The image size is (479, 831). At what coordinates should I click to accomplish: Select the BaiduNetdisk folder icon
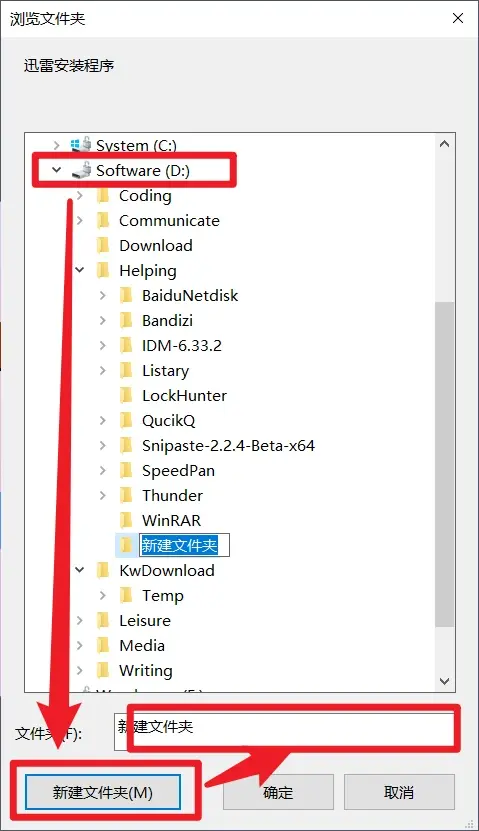click(126, 295)
